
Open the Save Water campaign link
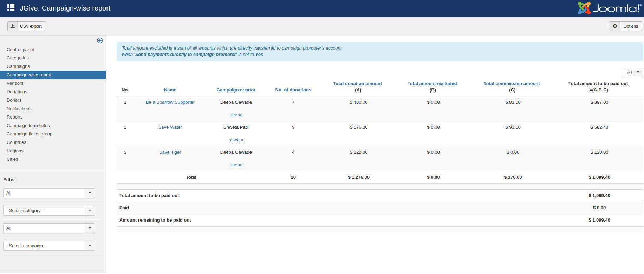click(x=170, y=127)
